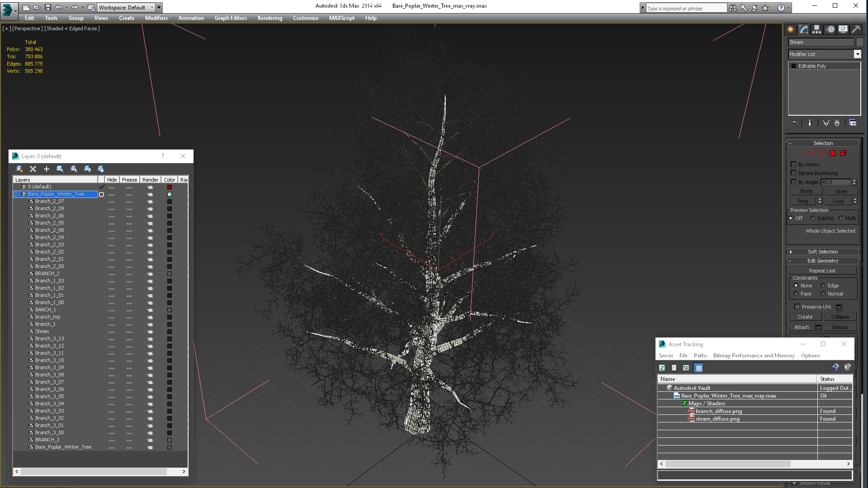
Task: Click the Grow button
Action: tap(841, 191)
